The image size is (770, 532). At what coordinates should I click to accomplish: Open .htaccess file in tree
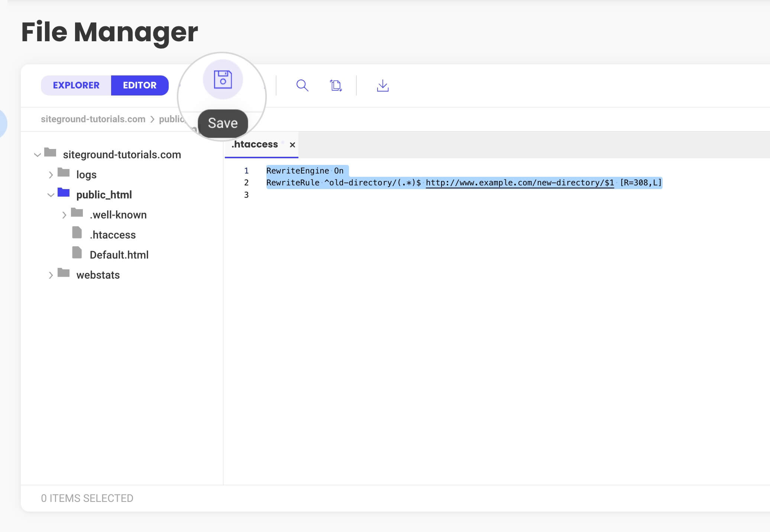tap(113, 235)
